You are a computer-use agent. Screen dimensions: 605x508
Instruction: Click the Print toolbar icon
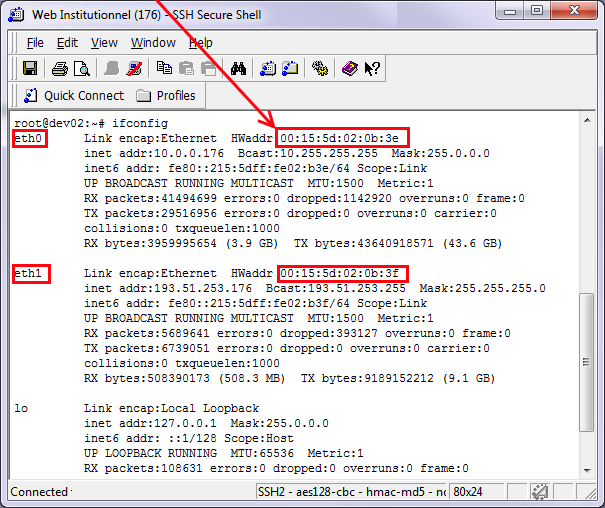[59, 69]
